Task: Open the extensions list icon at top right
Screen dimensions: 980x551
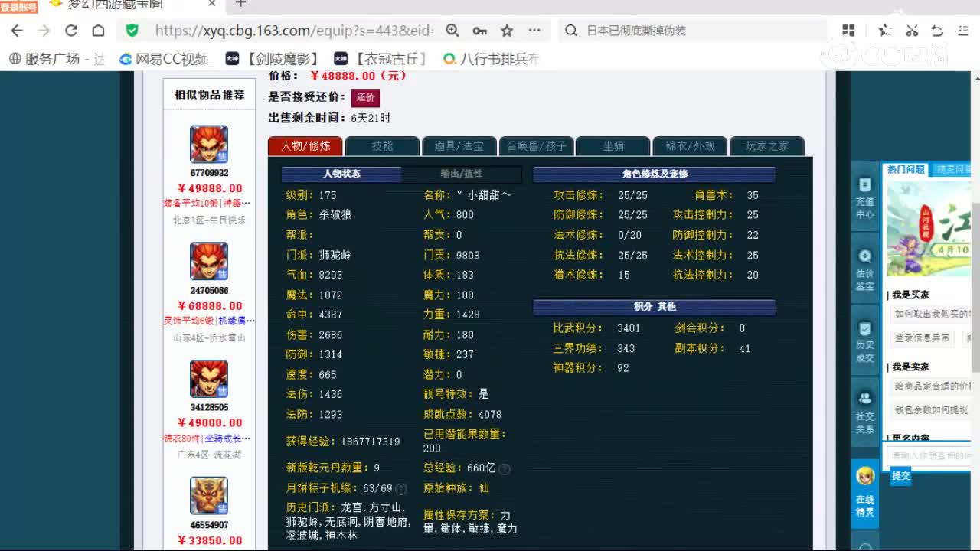Action: 848,31
